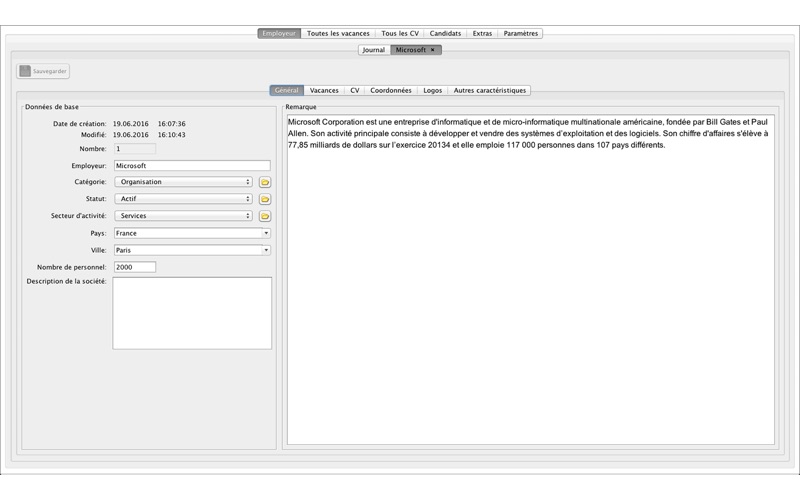
Task: Click the Date de création label
Action: pyautogui.click(x=80, y=124)
